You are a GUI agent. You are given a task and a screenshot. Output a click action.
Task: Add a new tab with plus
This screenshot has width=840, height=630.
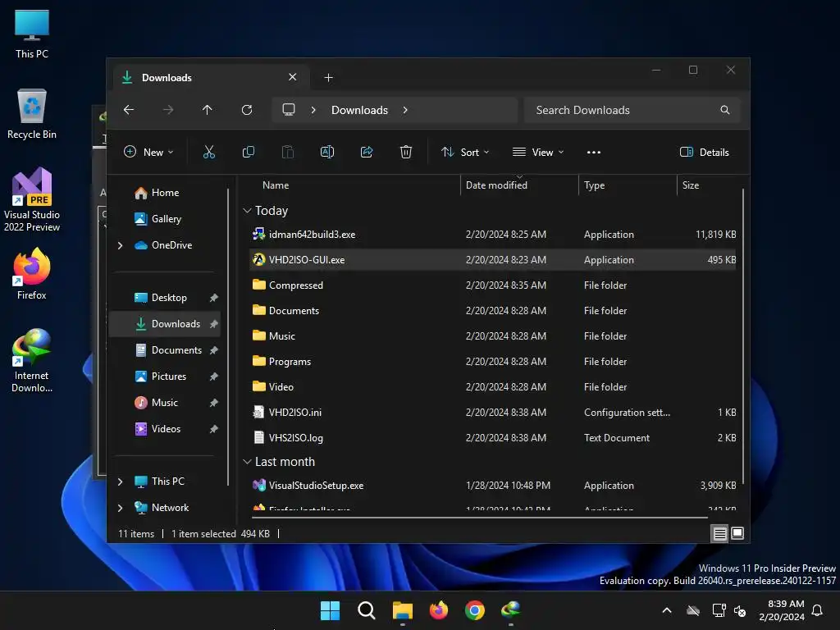pos(328,78)
